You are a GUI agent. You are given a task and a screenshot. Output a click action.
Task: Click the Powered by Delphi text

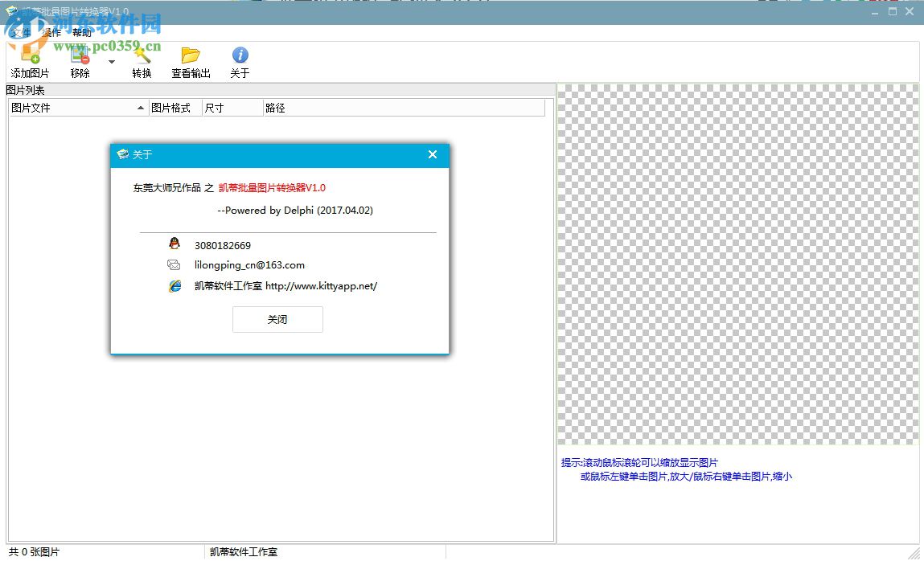295,210
